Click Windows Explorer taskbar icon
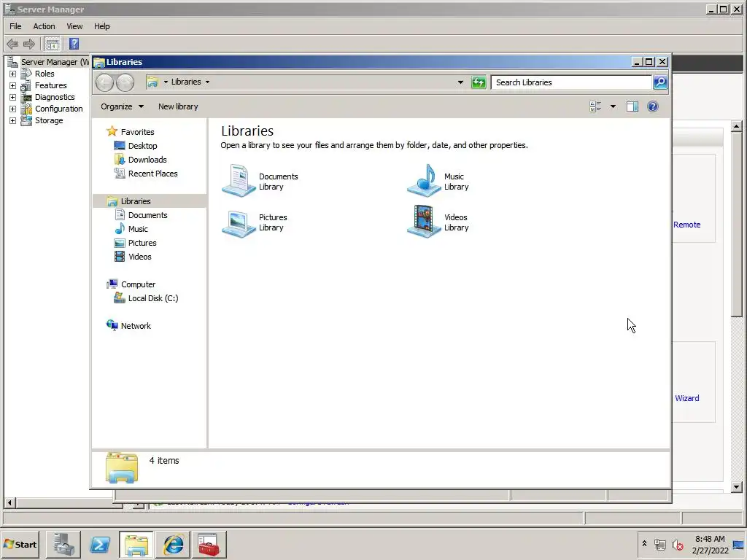The width and height of the screenshot is (747, 560). 136,544
